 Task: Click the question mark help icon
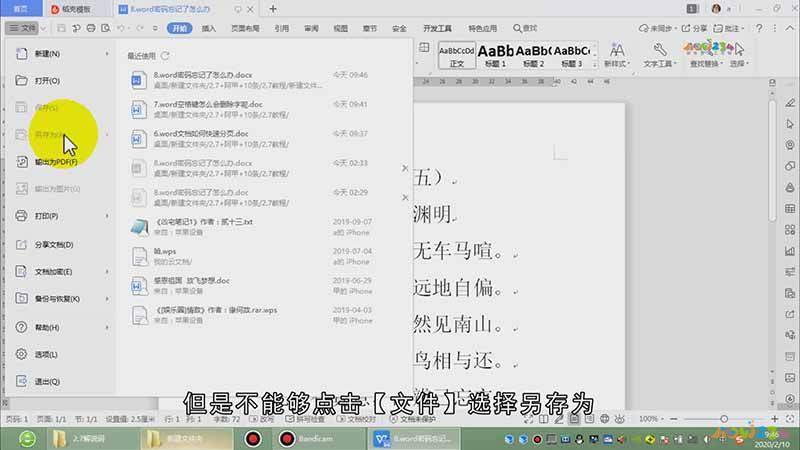[759, 28]
